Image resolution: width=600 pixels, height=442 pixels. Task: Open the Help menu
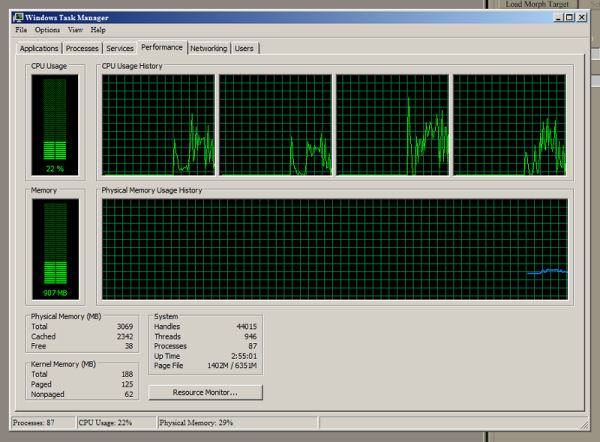pyautogui.click(x=98, y=30)
